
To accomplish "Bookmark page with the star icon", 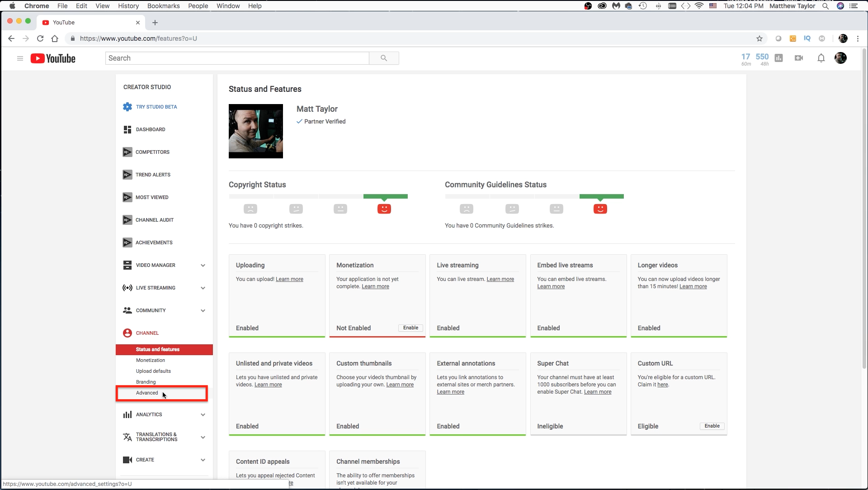I will click(x=759, y=38).
